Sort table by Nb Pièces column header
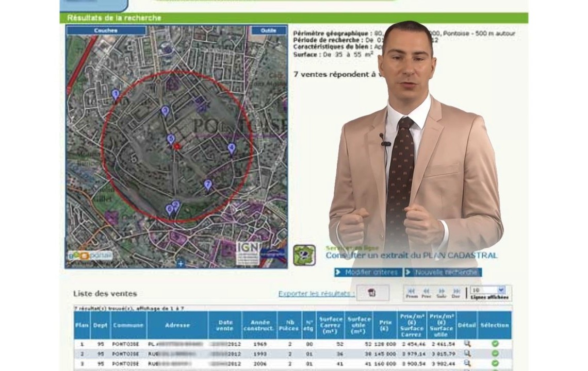This screenshot has height=371, width=588. click(x=289, y=325)
